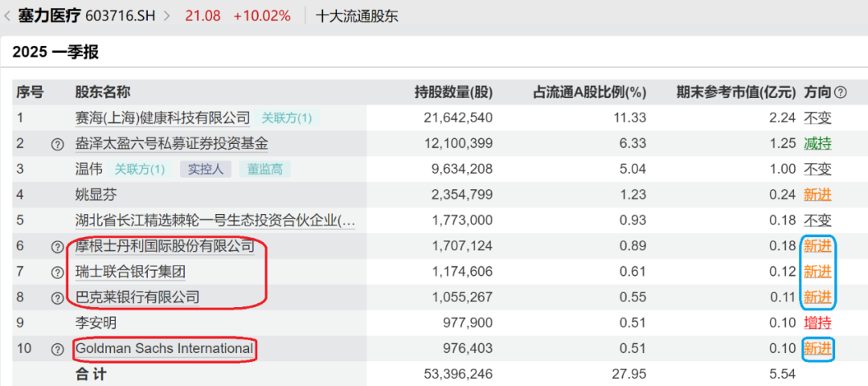
Task: Click 新进 direction for 瑞士联合银行 row
Action: click(x=817, y=272)
